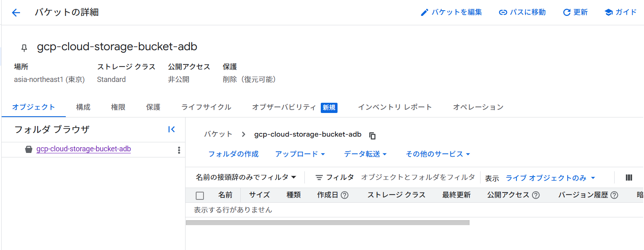644x250 pixels.
Task: Click the ストレージ クラス column header
Action: tap(396, 195)
